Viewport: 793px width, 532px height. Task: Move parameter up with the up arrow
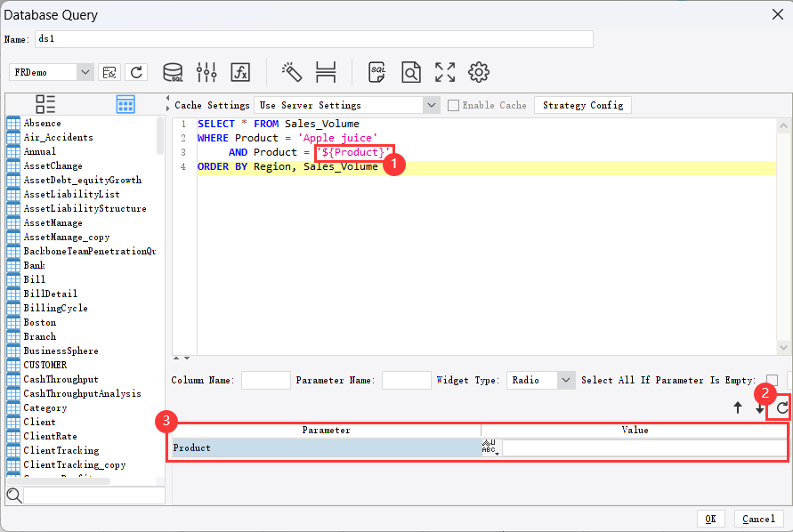738,407
